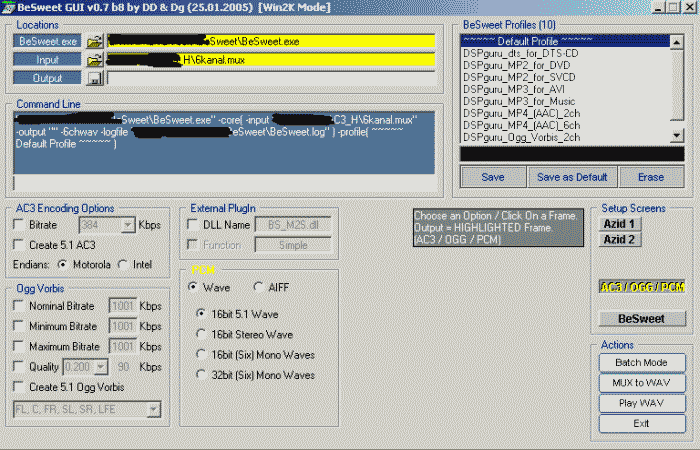The height and width of the screenshot is (450, 700).
Task: Check the Create 5.1 AC3 option
Action: pyautogui.click(x=21, y=246)
